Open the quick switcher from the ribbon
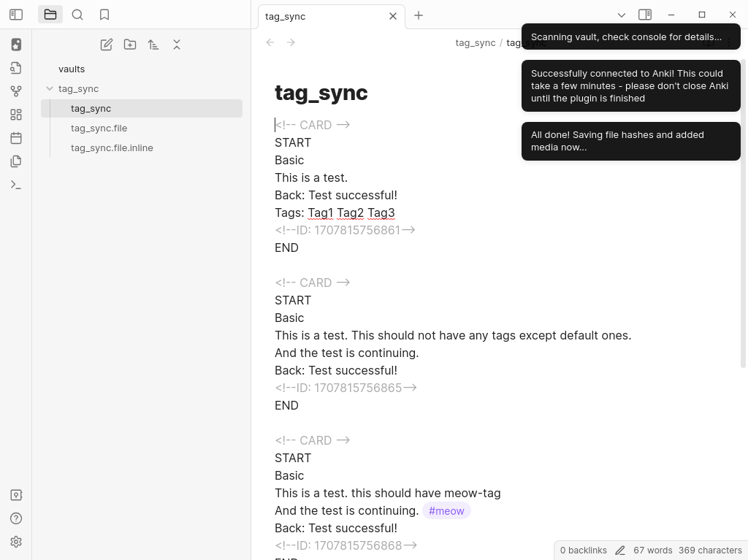 pos(16,68)
